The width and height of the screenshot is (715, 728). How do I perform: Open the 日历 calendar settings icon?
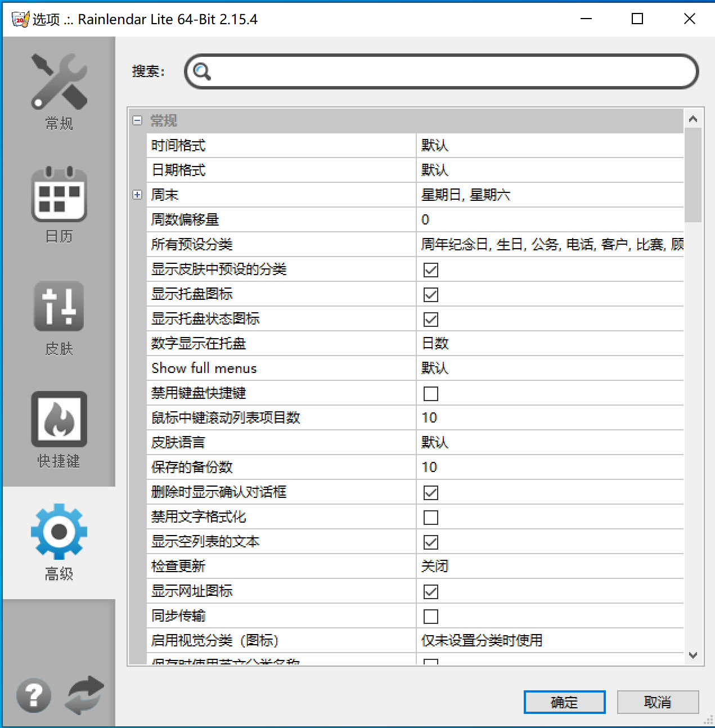click(59, 194)
